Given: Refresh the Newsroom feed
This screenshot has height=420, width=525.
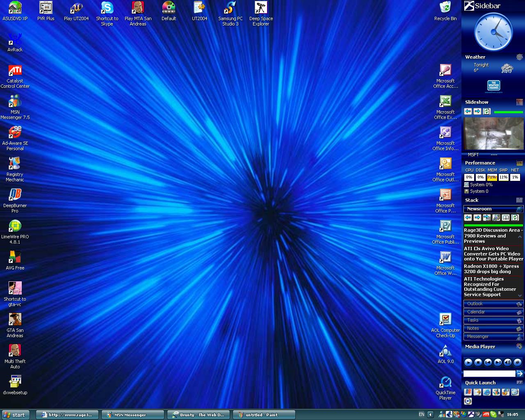Looking at the screenshot, I should [515, 218].
